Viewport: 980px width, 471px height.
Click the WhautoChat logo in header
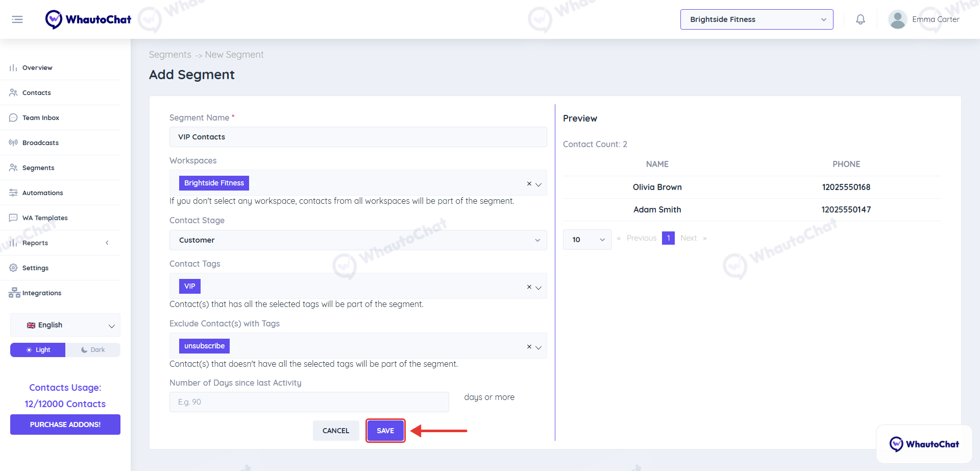[88, 19]
